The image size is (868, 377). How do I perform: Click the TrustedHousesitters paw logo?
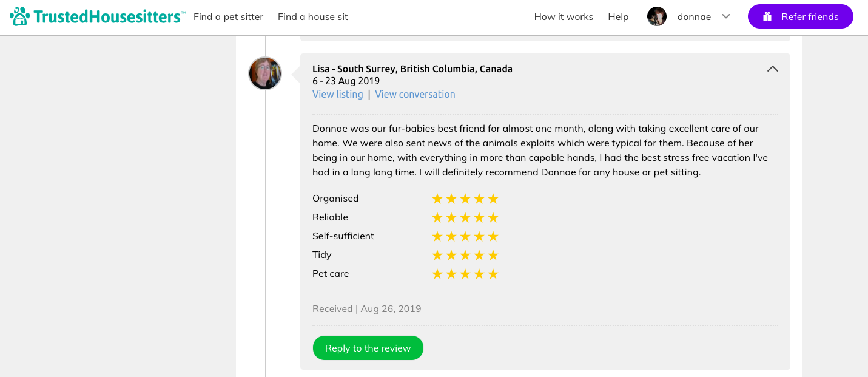click(x=20, y=16)
